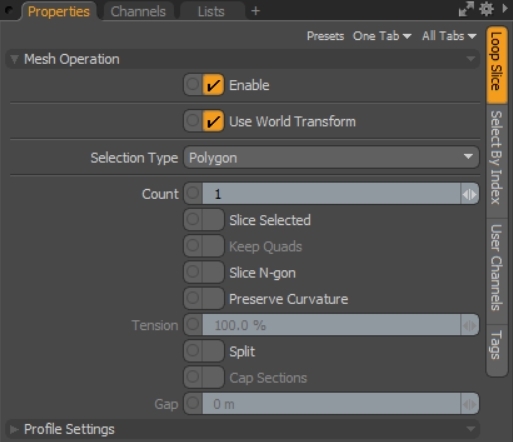Click the keyframe circle beside Split
Image resolution: width=513 pixels, height=442 pixels.
tap(193, 351)
